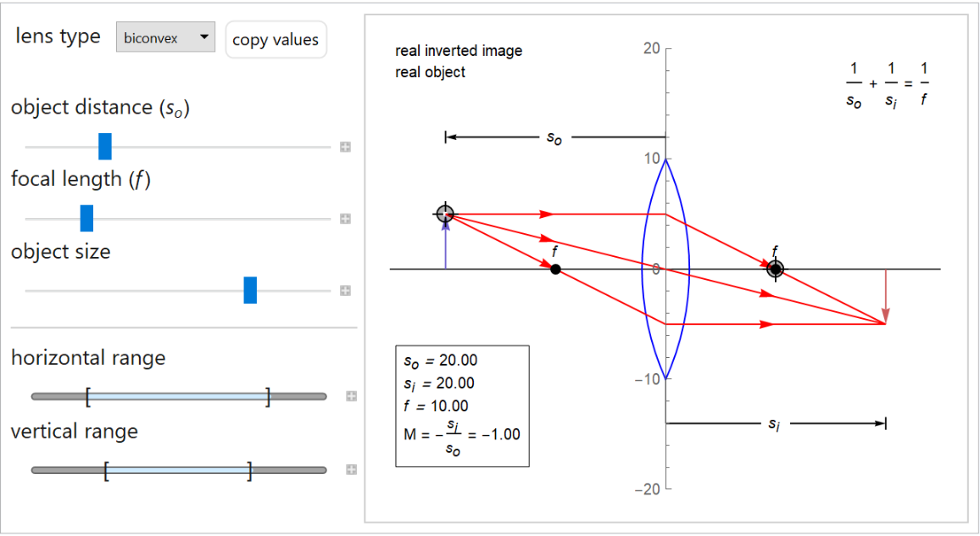Click the horizontal range left bracket handle
The height and width of the screenshot is (536, 980).
tap(87, 396)
